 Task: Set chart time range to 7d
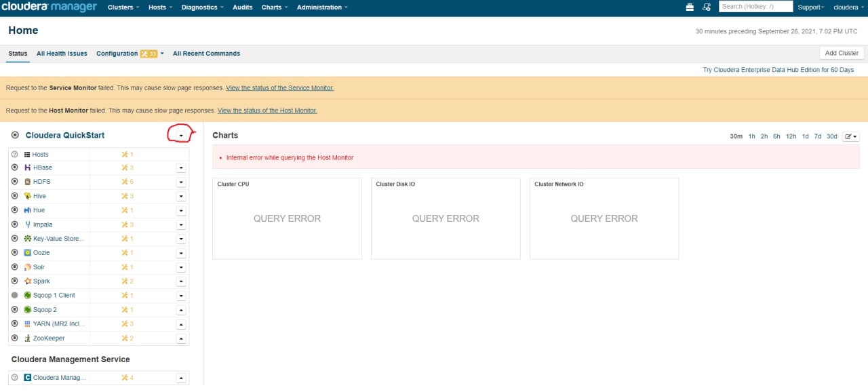point(817,136)
